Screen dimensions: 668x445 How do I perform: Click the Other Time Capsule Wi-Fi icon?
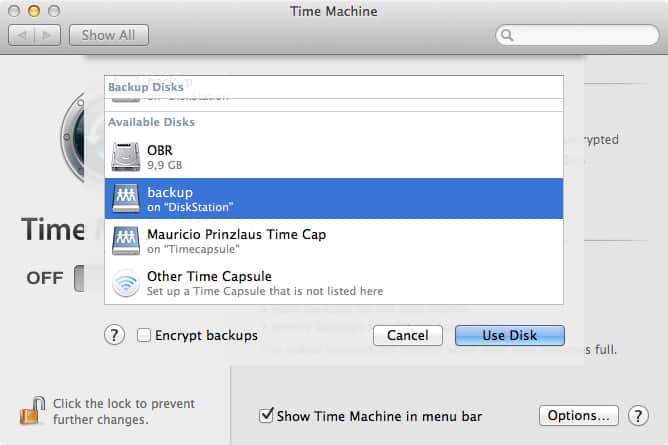pos(126,283)
